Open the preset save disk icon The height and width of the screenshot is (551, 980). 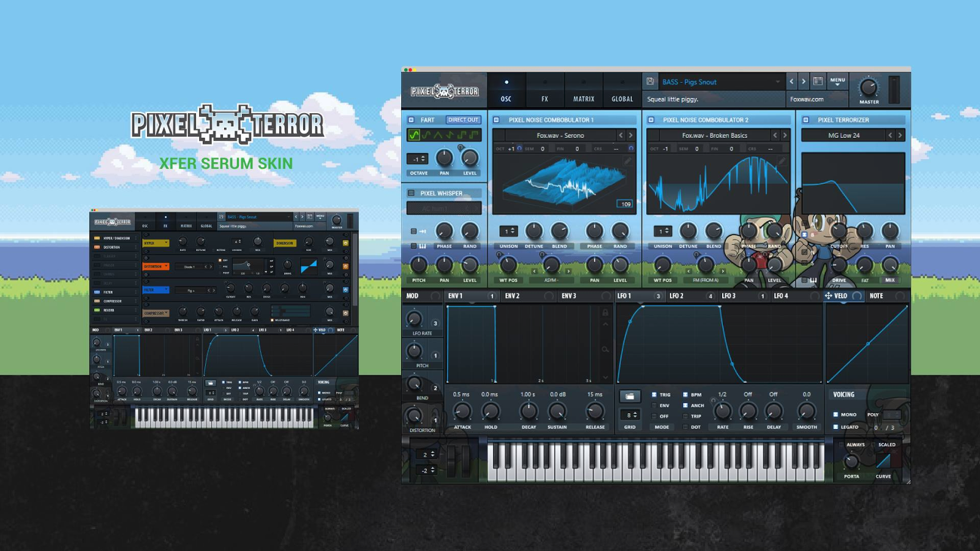650,81
